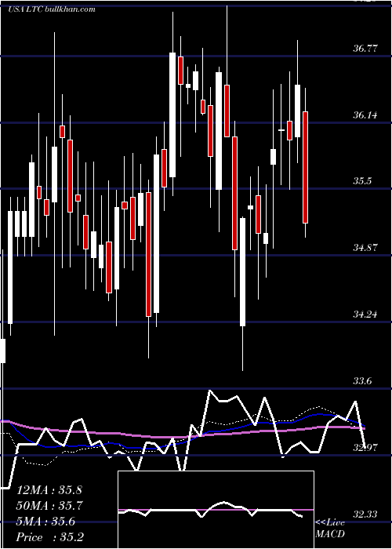Click the 'USA LTC bullkhan.com' chart title

point(52,9)
